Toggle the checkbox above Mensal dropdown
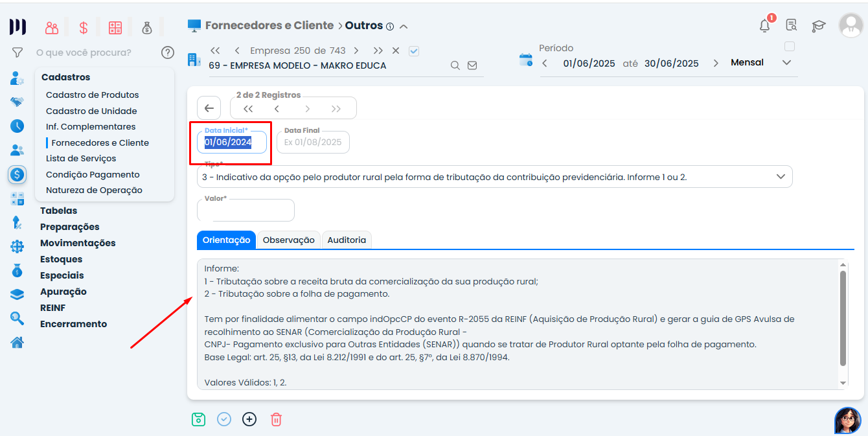The width and height of the screenshot is (868, 436). click(x=790, y=46)
